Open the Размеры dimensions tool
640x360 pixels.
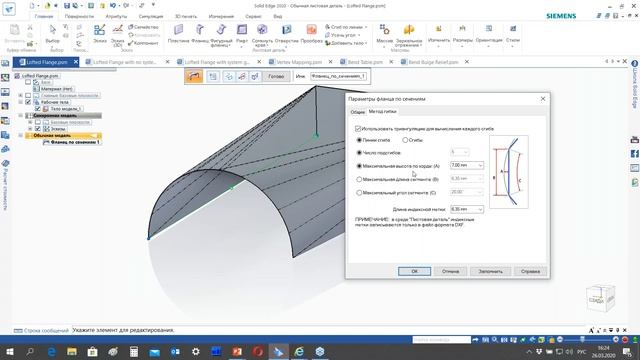(x=462, y=35)
